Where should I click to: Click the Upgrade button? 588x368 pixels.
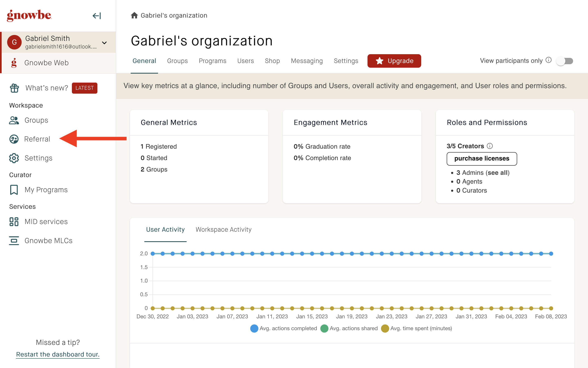(x=394, y=61)
